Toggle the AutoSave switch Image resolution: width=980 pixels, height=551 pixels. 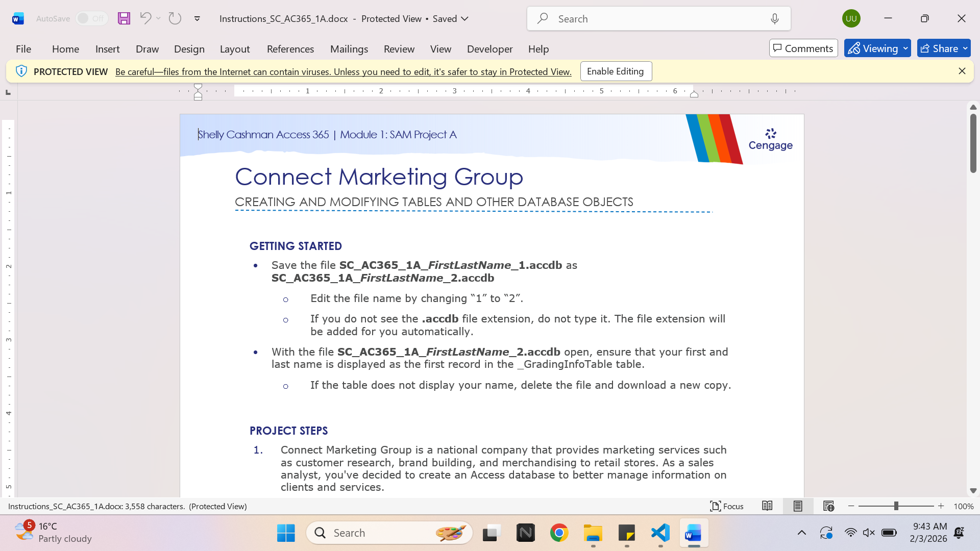point(92,18)
